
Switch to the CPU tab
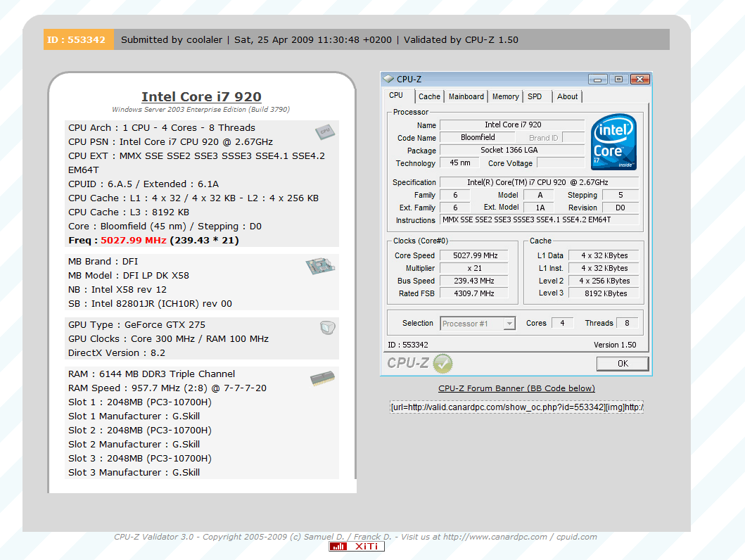396,96
